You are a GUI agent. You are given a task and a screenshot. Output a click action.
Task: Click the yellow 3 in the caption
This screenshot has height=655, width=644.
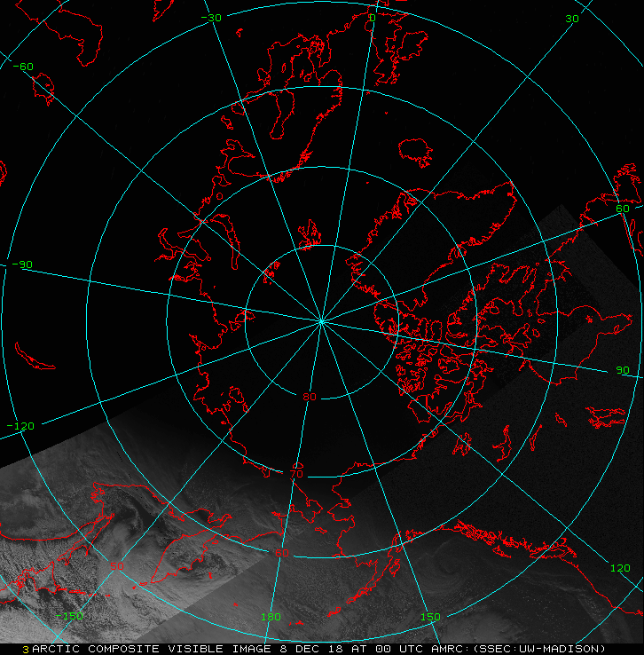[26, 650]
